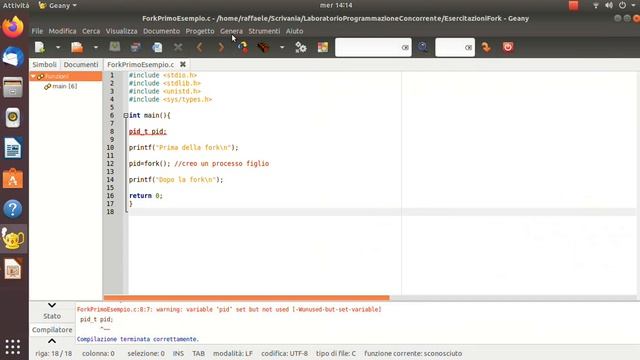This screenshot has width=640, height=360.
Task: Open the Cerca menu
Action: click(x=91, y=31)
